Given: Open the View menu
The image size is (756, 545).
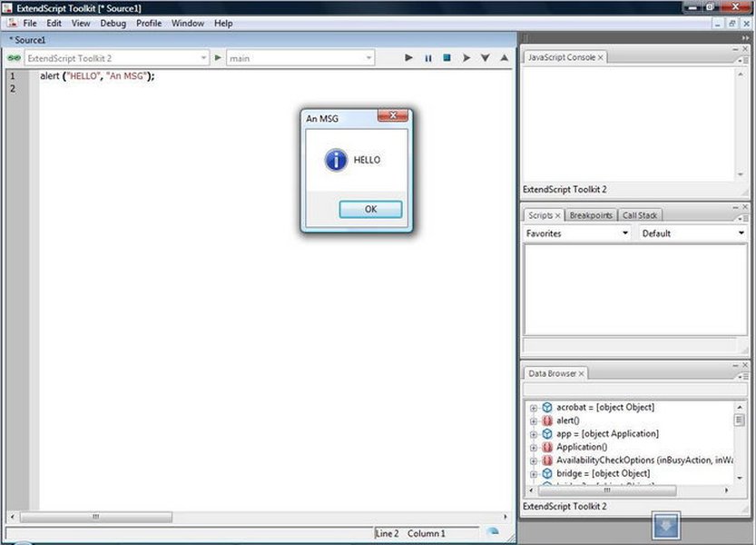Looking at the screenshot, I should click(81, 24).
